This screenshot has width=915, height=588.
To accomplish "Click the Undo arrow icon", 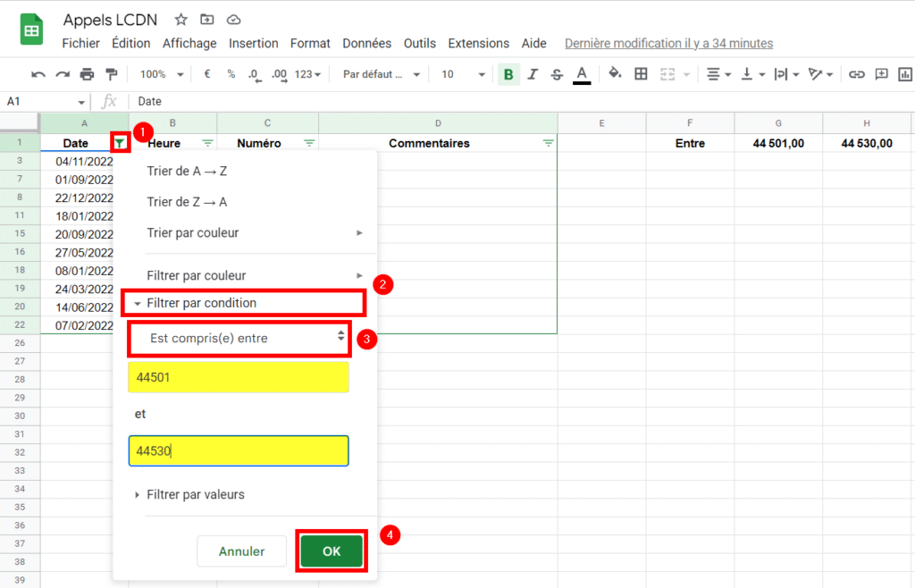I will pyautogui.click(x=38, y=75).
